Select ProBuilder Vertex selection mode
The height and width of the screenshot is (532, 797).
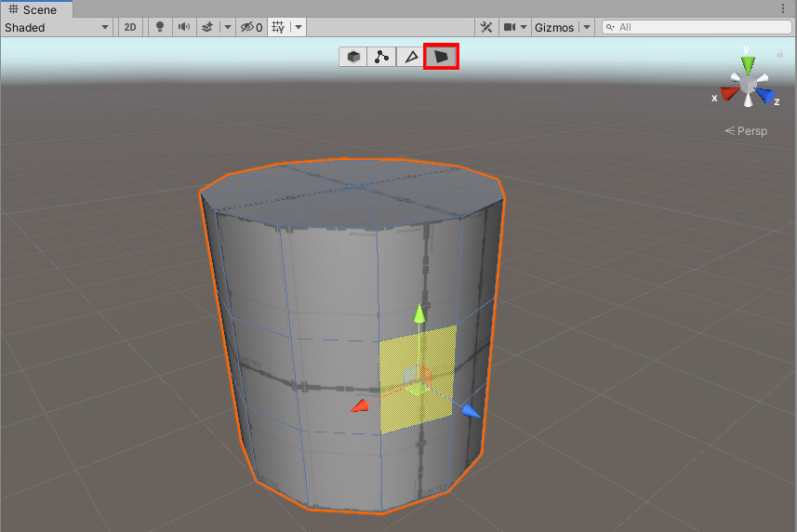381,57
